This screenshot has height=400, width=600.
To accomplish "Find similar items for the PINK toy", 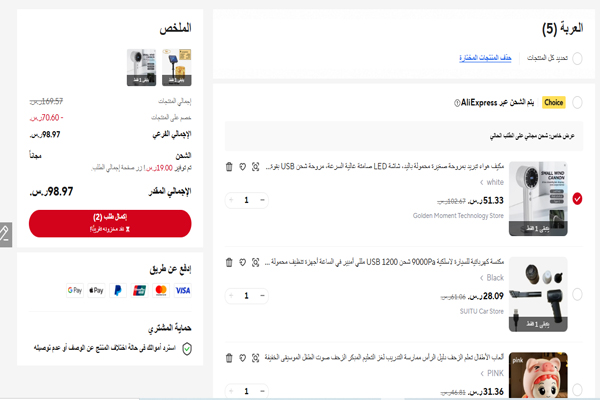I will tap(255, 358).
